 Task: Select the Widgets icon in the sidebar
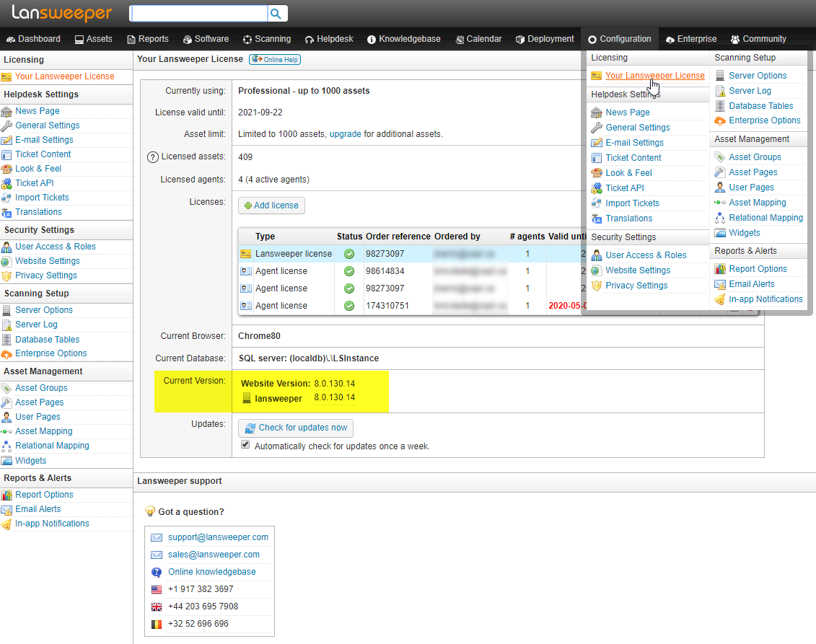click(9, 460)
